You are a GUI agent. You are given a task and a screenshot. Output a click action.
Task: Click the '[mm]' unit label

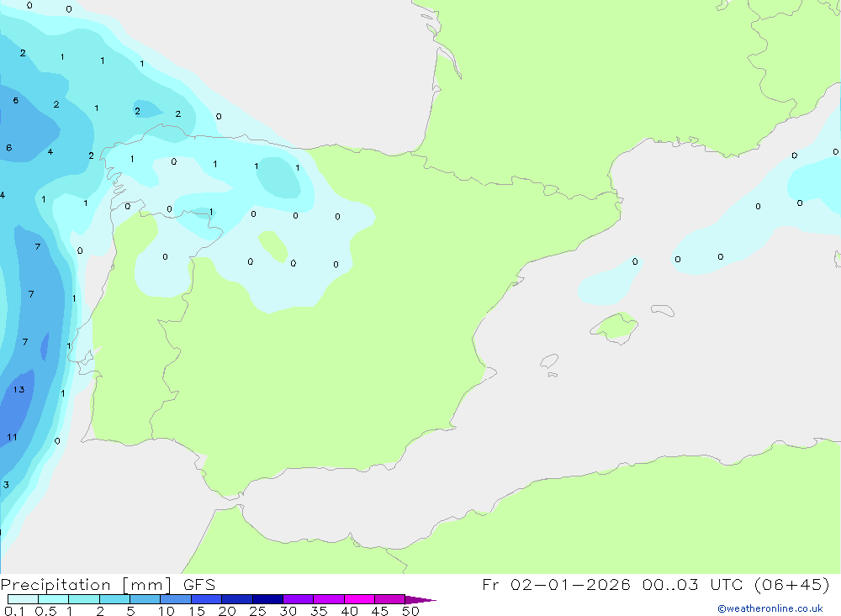(147, 585)
